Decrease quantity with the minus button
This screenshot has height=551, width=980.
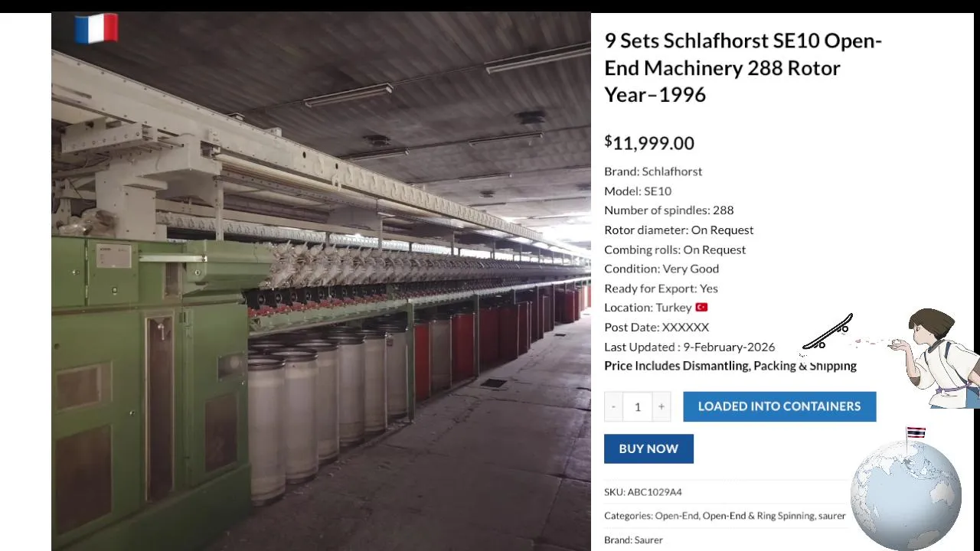coord(613,406)
